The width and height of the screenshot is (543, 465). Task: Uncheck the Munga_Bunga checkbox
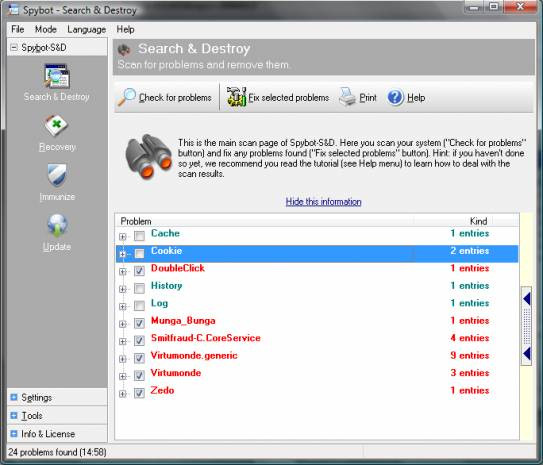pos(140,323)
